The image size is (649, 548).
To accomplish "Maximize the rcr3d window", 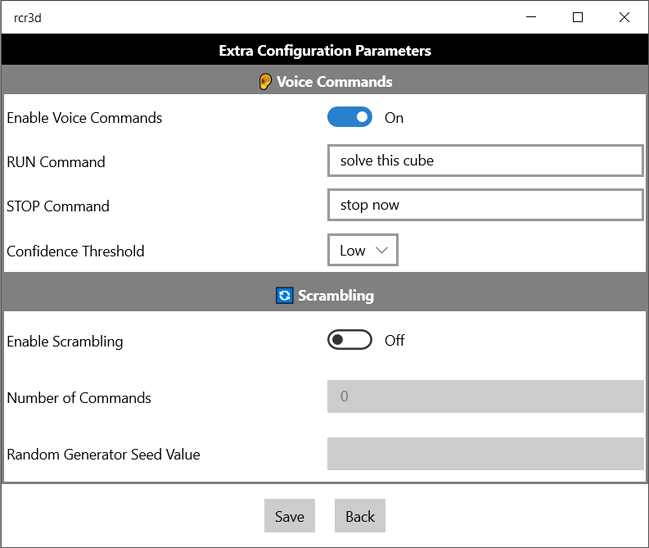I will tap(578, 17).
